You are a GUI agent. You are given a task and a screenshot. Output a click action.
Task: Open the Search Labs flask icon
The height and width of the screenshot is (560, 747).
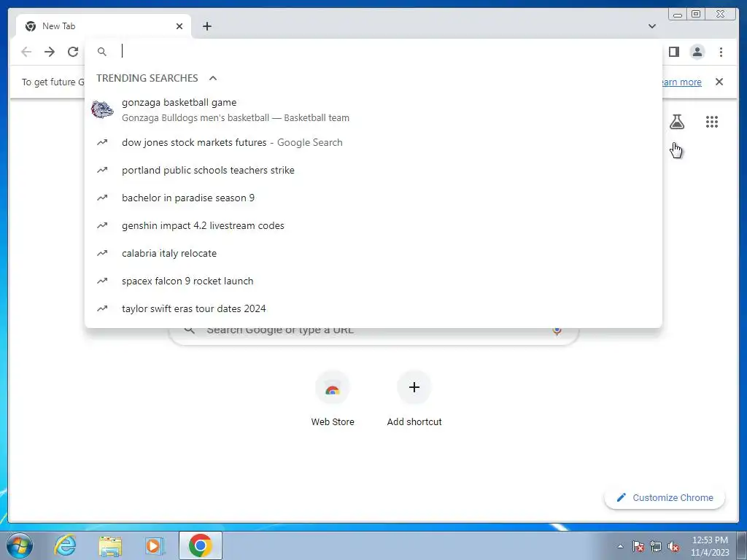[x=676, y=122]
